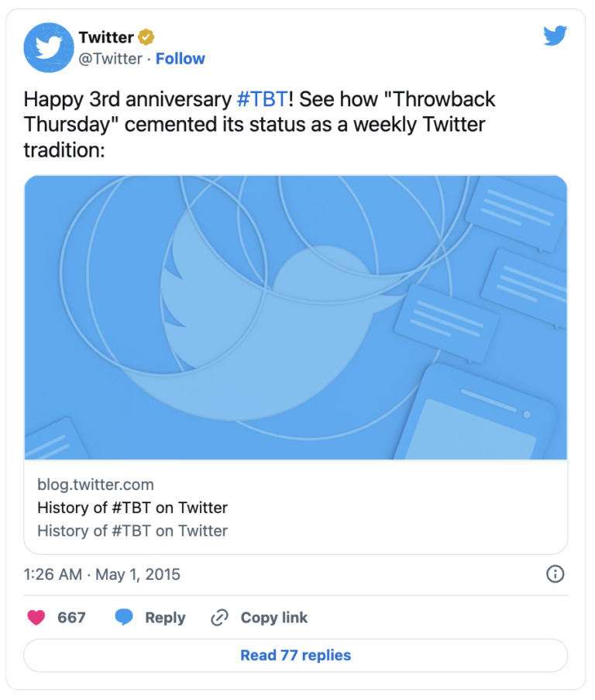This screenshot has height=700, width=595.
Task: Click the gold verified badge
Action: (x=146, y=37)
